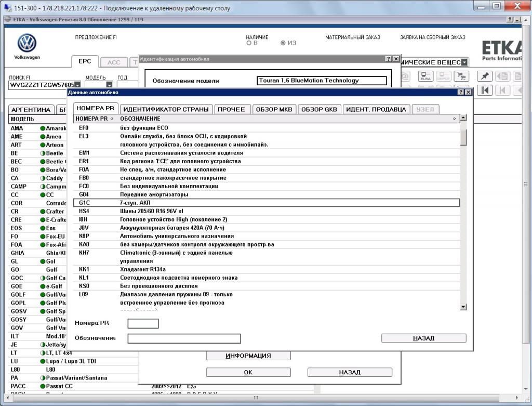Close the Идентификация автомобиля dialog

[395, 59]
